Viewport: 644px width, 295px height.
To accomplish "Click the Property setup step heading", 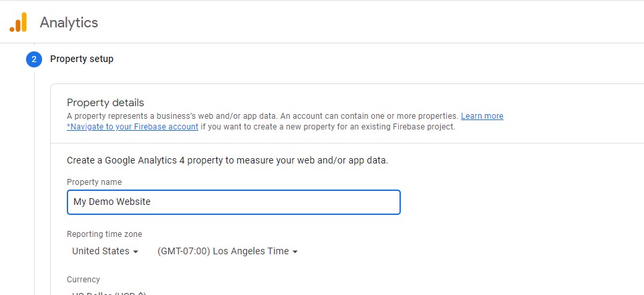I will pos(82,59).
